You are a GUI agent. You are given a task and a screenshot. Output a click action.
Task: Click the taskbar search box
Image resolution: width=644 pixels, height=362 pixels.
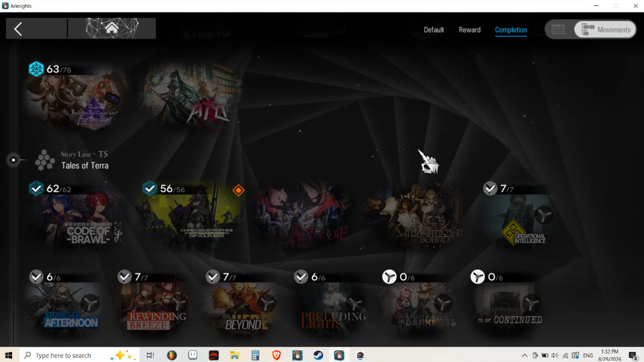79,355
